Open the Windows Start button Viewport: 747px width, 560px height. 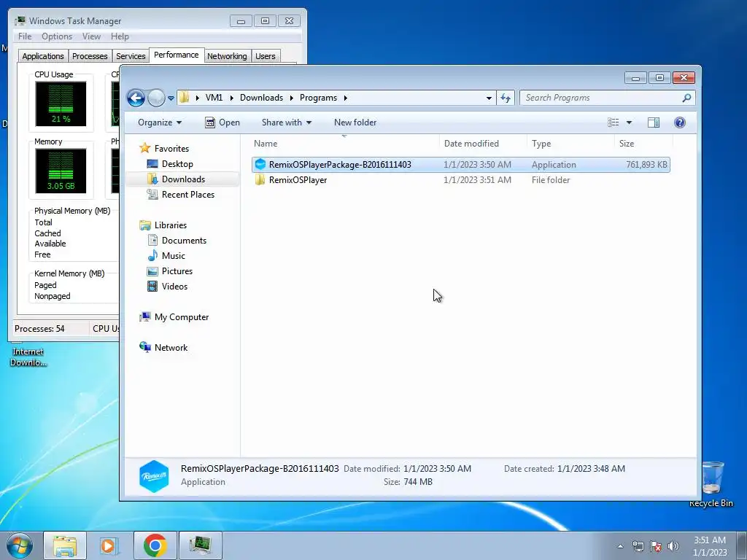coord(20,545)
